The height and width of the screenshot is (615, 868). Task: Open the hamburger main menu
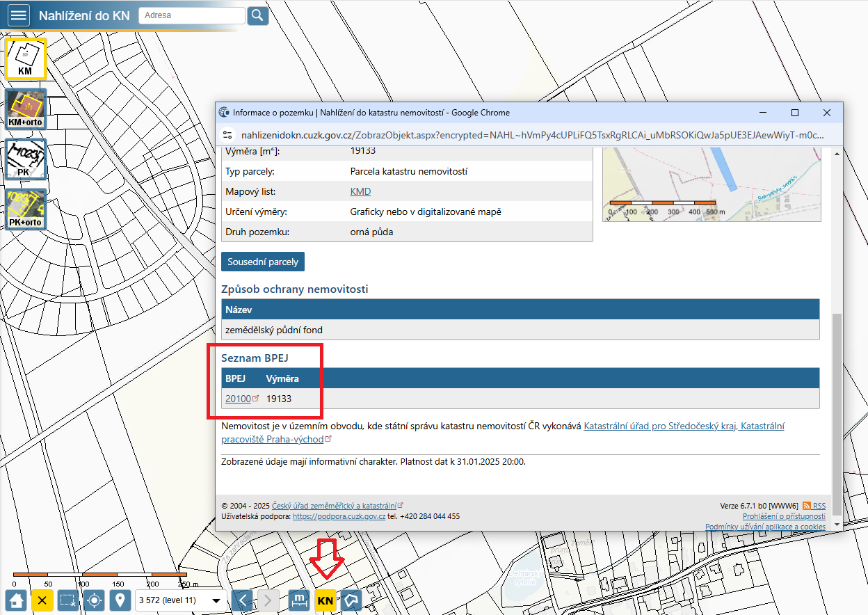pos(19,15)
